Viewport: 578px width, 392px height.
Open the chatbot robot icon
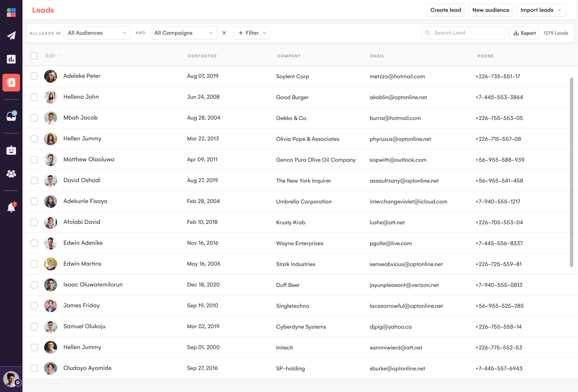click(11, 150)
